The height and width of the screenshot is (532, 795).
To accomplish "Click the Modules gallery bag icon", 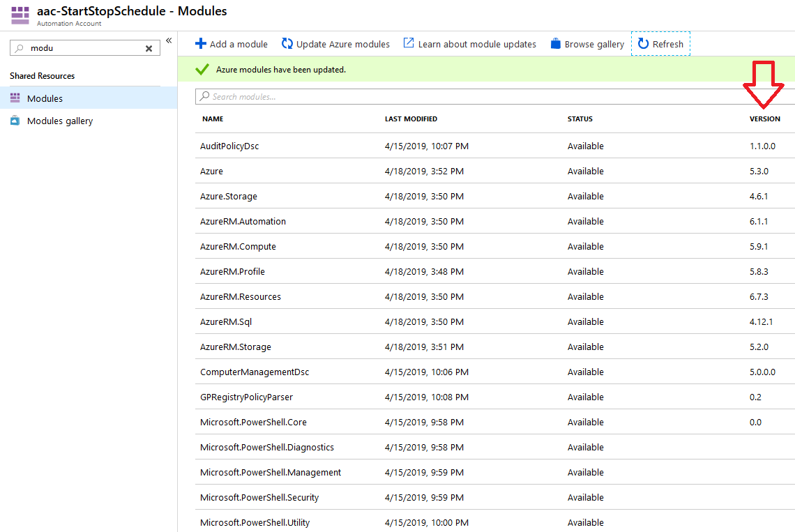I will click(15, 121).
